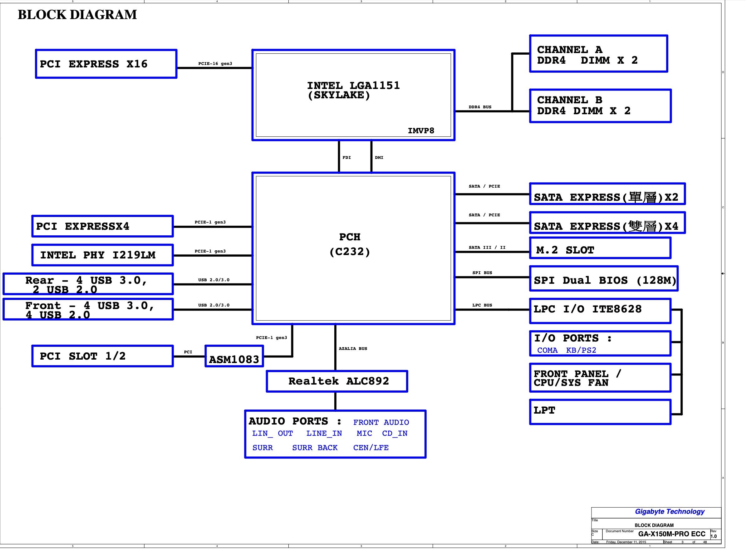
Task: Select the CHANNEL B DDR4 DIMM block
Action: tap(600, 106)
